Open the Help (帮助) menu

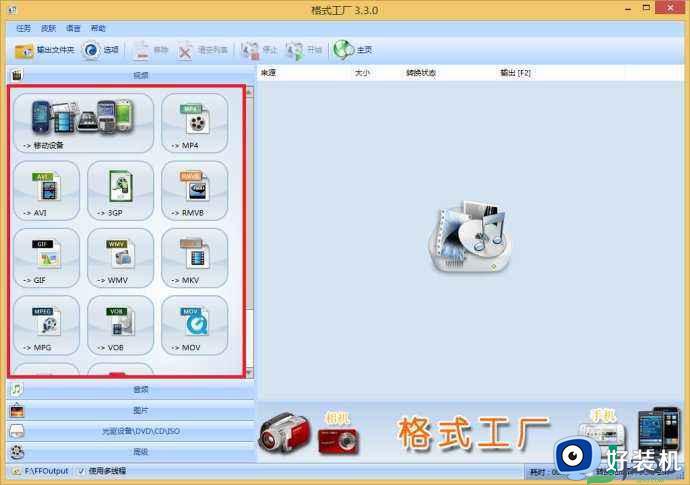(98, 28)
